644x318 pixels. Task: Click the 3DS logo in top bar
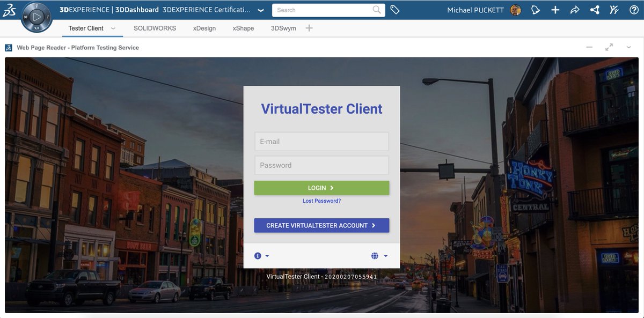coord(10,10)
